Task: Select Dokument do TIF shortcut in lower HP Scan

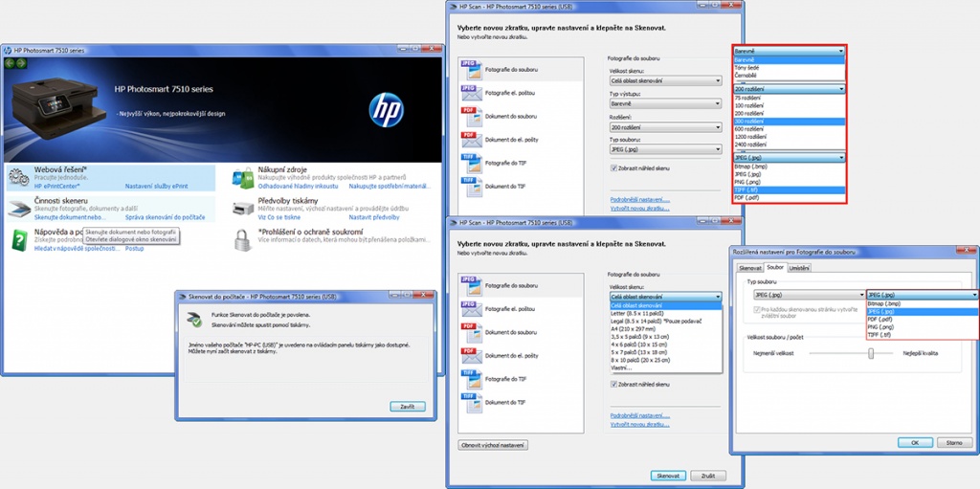Action: coord(520,402)
